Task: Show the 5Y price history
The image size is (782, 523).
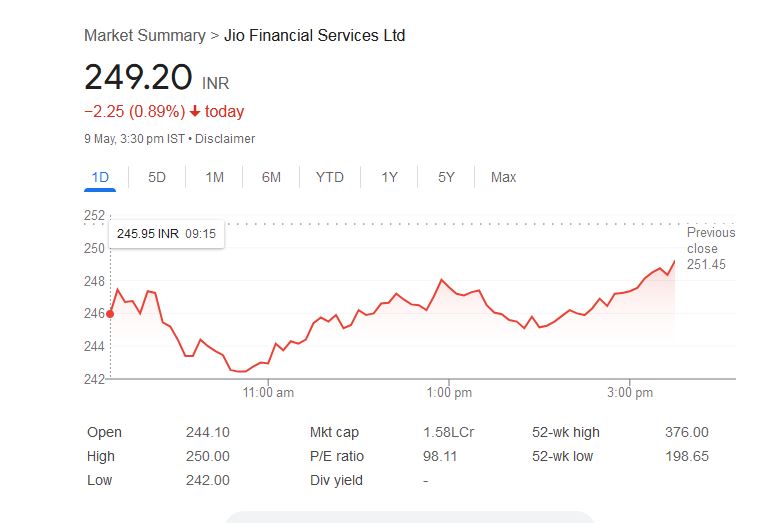Action: pyautogui.click(x=446, y=177)
